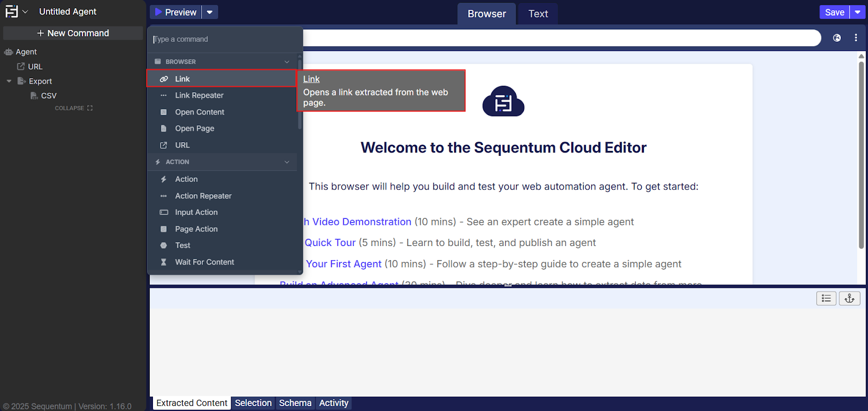Click the 'Type a command' search field

click(225, 39)
